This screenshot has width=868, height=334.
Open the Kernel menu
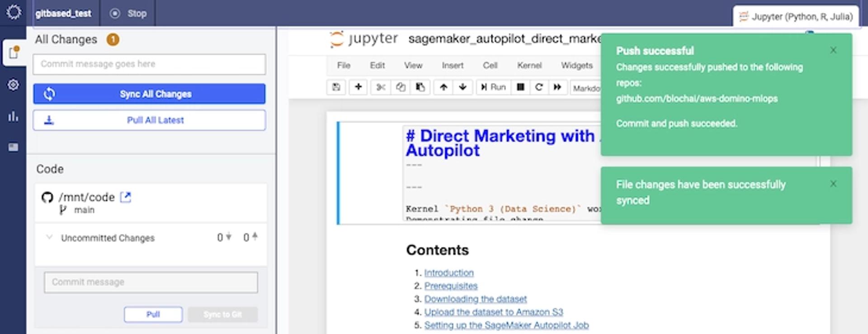[529, 66]
